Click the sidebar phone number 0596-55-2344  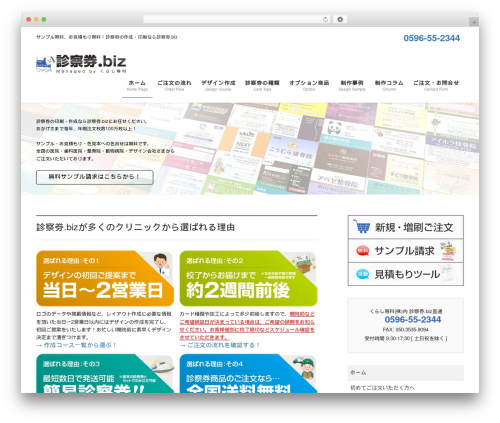(413, 320)
